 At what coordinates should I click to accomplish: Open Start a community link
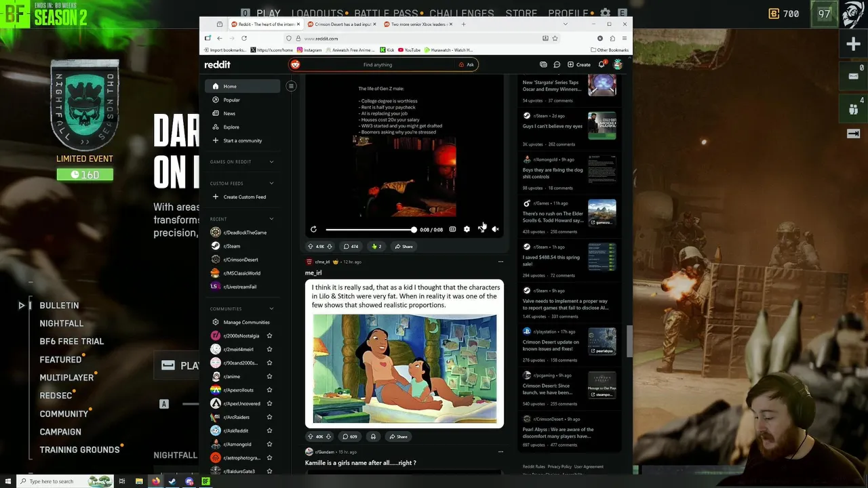242,140
